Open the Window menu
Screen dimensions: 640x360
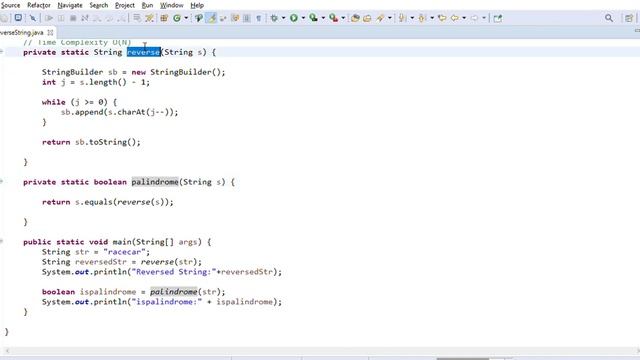click(171, 5)
